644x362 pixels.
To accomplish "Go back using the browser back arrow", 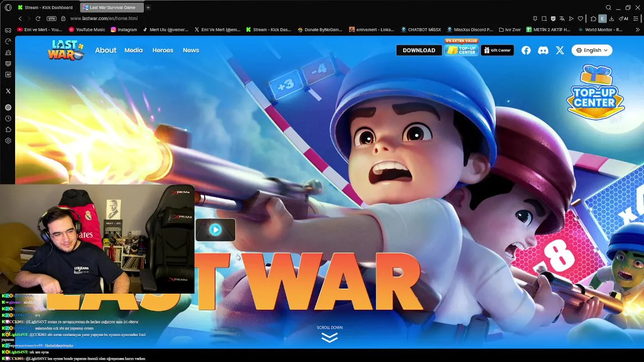I will pyautogui.click(x=20, y=19).
